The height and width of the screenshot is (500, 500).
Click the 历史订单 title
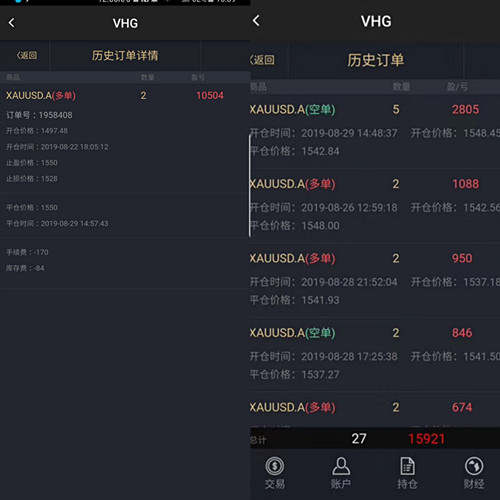[x=376, y=60]
